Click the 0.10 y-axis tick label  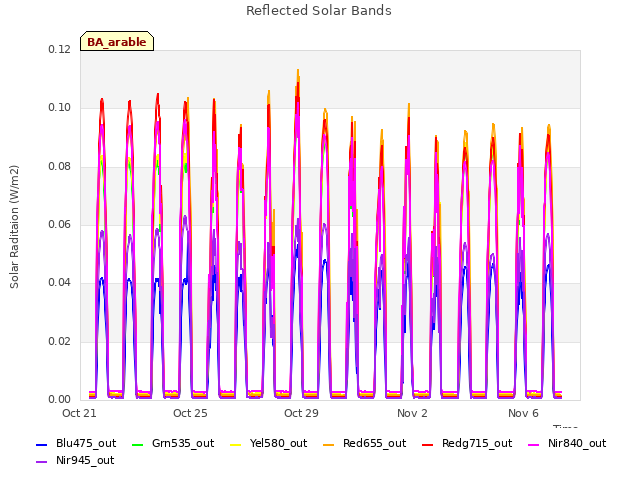(60, 108)
